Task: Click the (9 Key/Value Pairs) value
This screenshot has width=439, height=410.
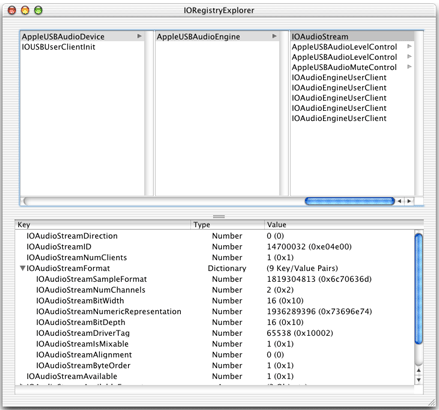Action: [302, 268]
